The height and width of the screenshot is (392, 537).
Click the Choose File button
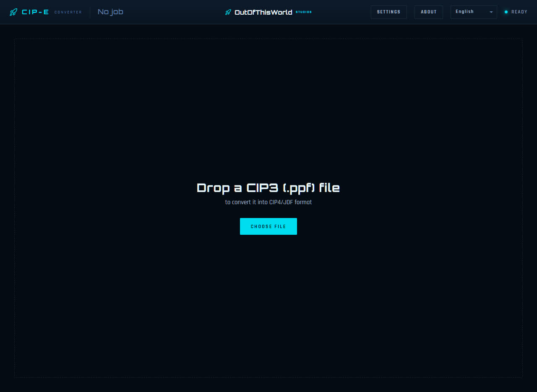[268, 226]
